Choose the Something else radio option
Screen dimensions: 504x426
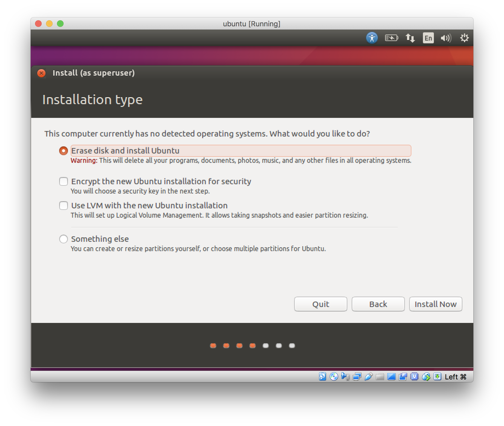(64, 239)
